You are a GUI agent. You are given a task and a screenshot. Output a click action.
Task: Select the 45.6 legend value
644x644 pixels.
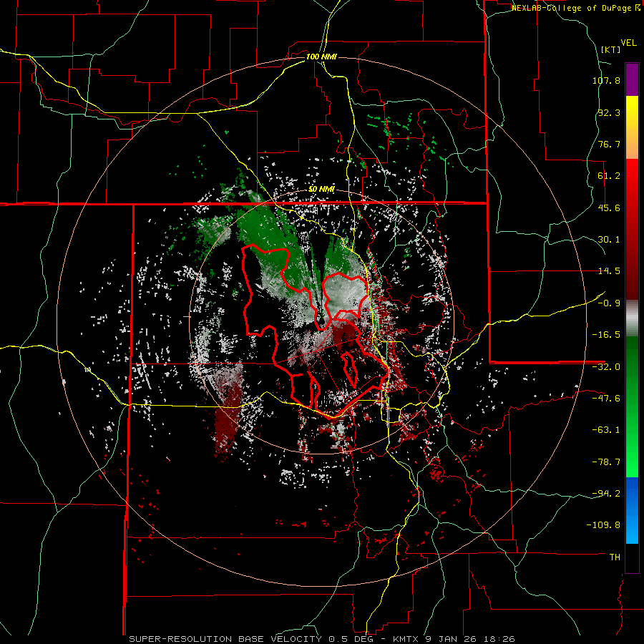click(x=609, y=208)
